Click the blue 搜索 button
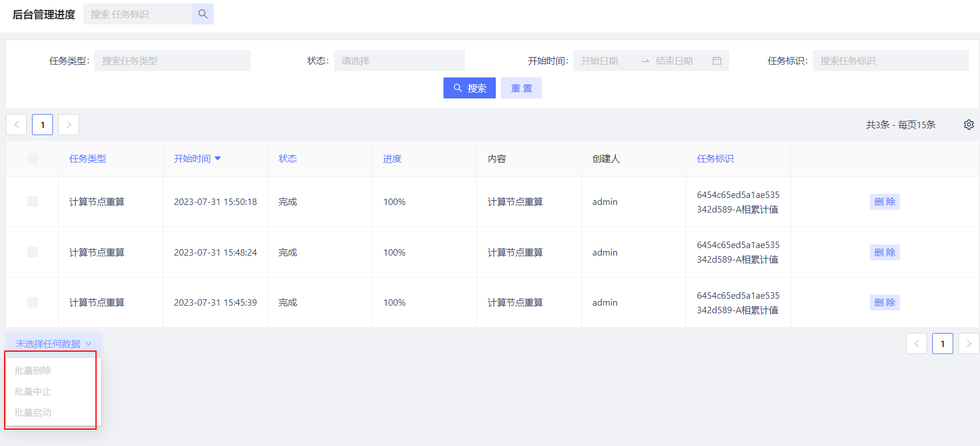Viewport: 980px width, 446px height. tap(470, 88)
